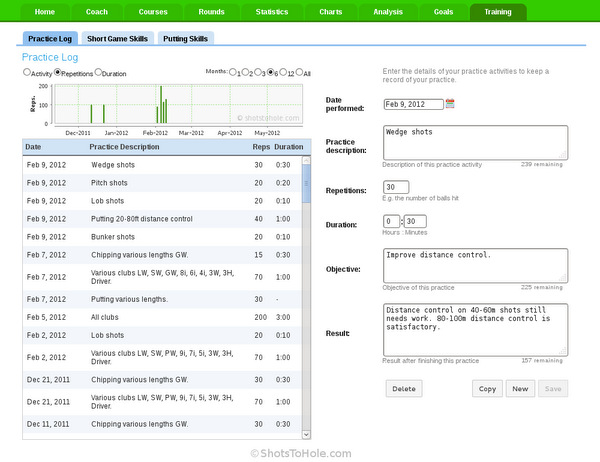Select the Feb 7 Various clubs row
The width and height of the screenshot is (600, 462).
(162, 277)
